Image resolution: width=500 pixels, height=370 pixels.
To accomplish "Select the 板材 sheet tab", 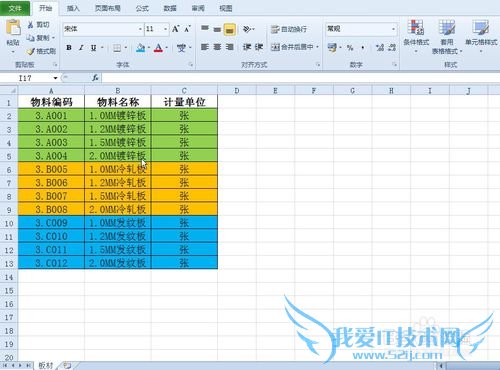I will click(45, 366).
